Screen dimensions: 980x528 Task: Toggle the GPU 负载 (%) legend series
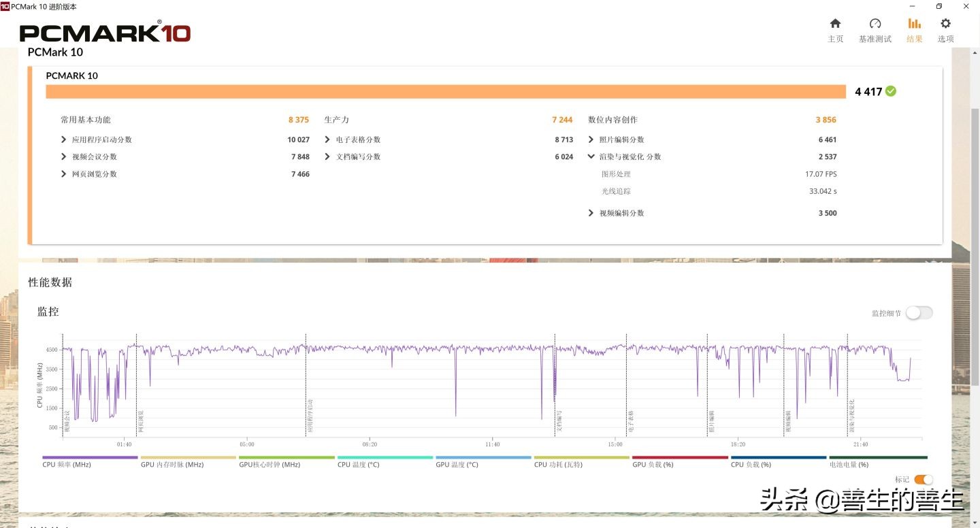pos(653,464)
